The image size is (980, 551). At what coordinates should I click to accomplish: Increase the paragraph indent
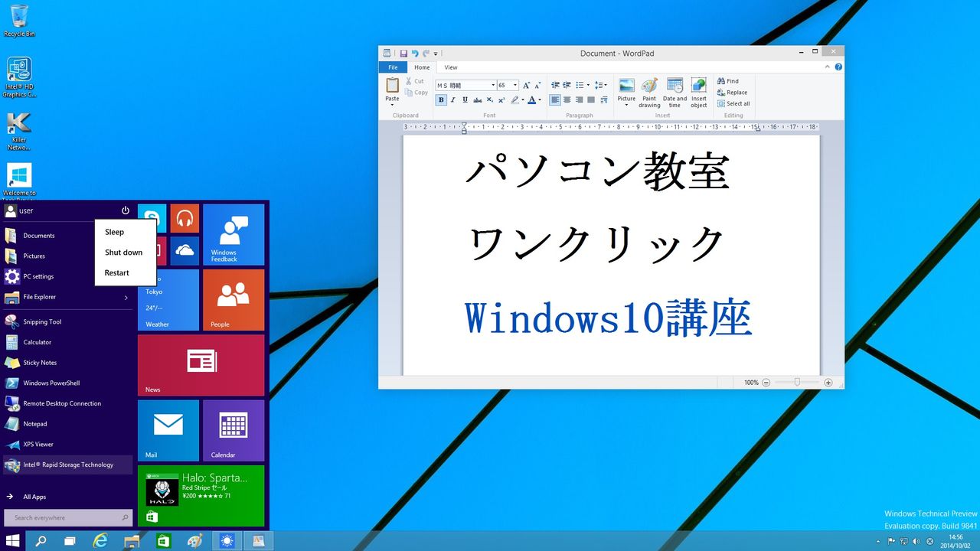pyautogui.click(x=567, y=86)
